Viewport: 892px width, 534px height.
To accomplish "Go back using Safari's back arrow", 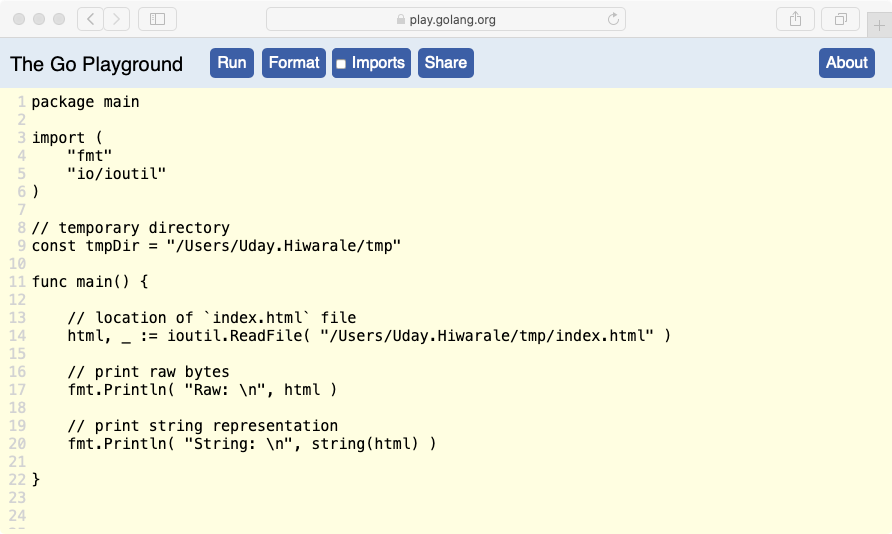I will point(90,19).
